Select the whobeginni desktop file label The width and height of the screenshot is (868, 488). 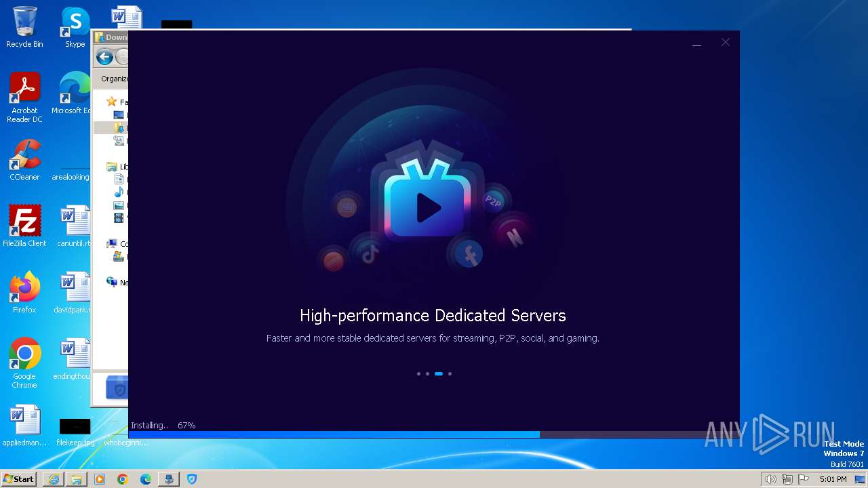[126, 443]
